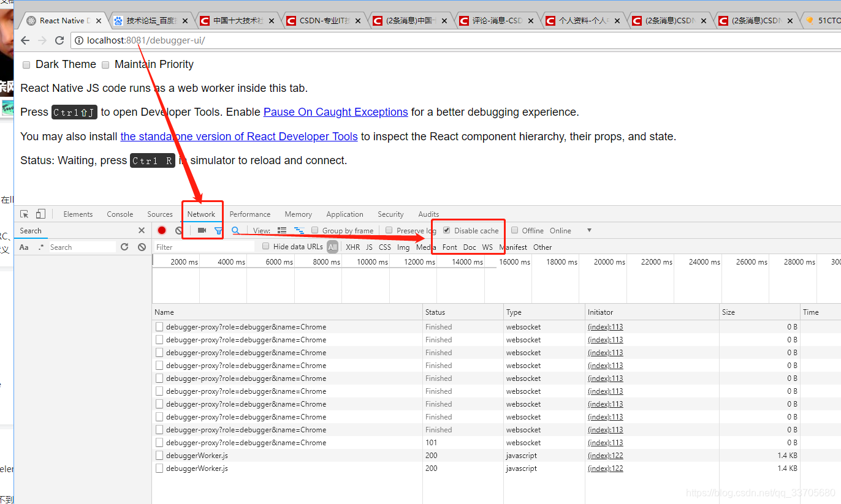Image resolution: width=841 pixels, height=504 pixels.
Task: Switch to the 51CTO browser tab
Action: tap(823, 21)
